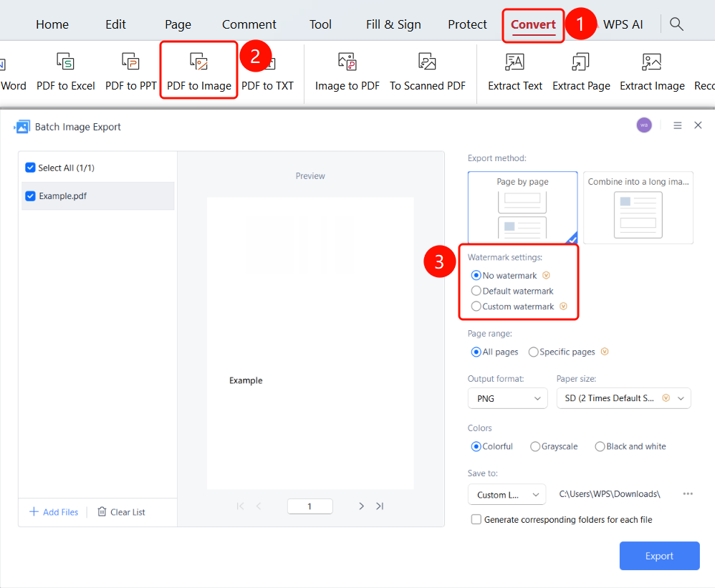Open the hamburger menu in Batch Image Export
Image resolution: width=715 pixels, height=588 pixels.
[x=678, y=125]
